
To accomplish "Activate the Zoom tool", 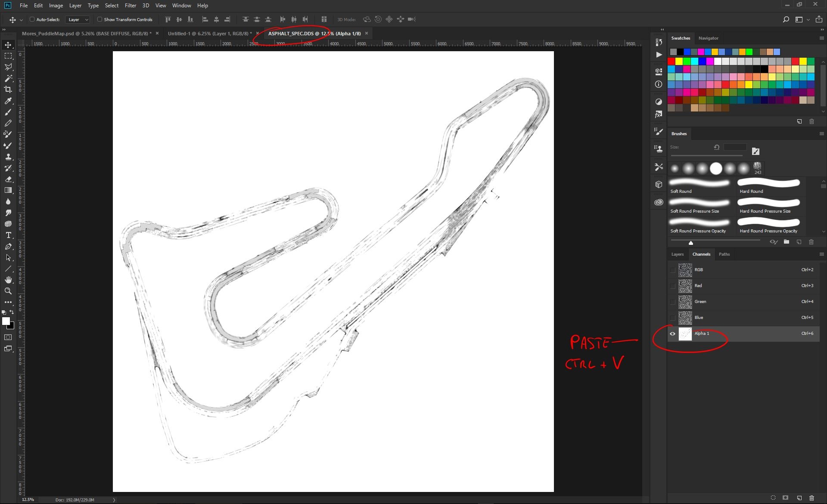I will (x=8, y=291).
